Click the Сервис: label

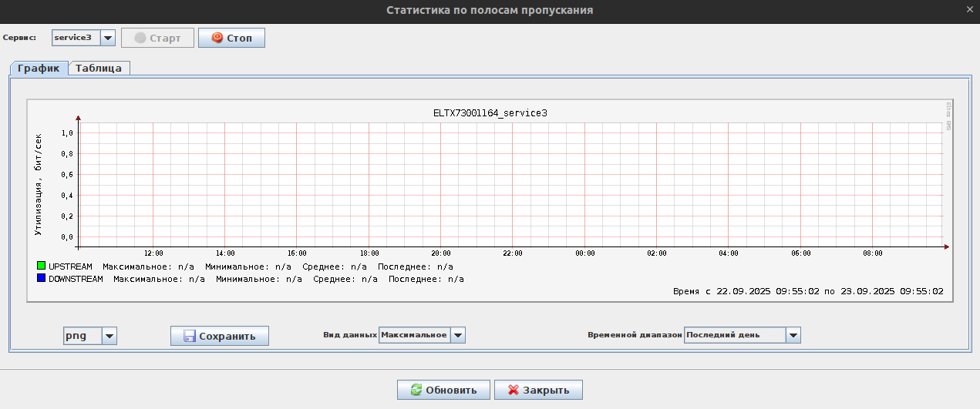pyautogui.click(x=19, y=38)
